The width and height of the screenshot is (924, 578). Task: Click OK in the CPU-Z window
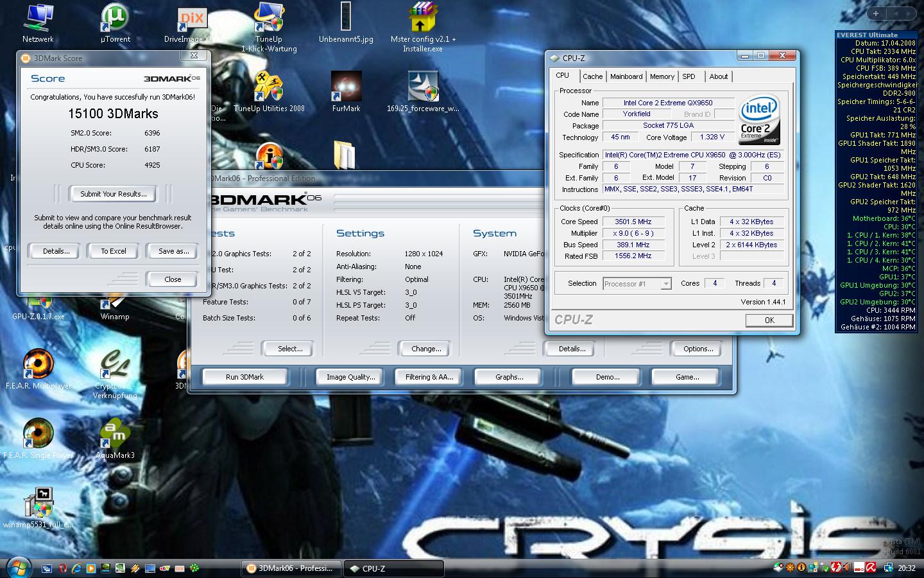coord(769,320)
